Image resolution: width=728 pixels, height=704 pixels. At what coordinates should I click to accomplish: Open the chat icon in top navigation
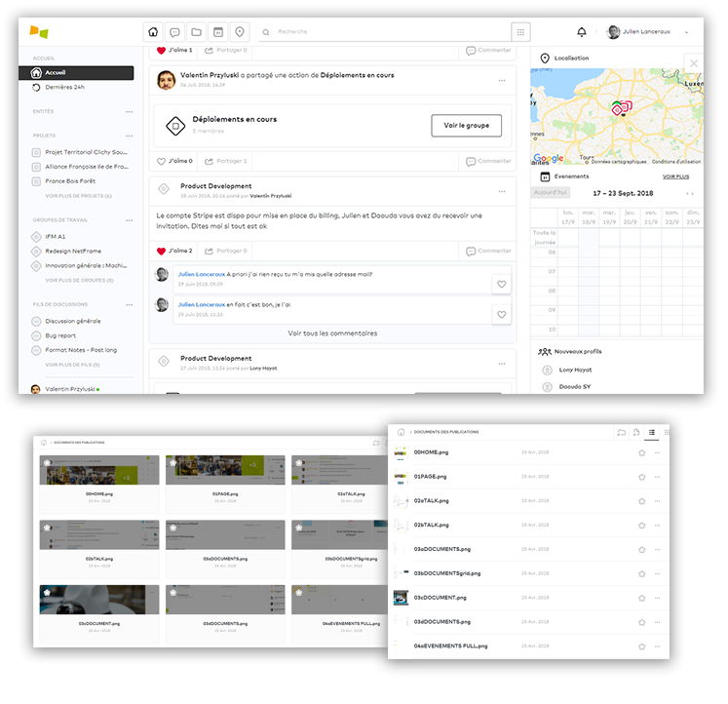[174, 31]
